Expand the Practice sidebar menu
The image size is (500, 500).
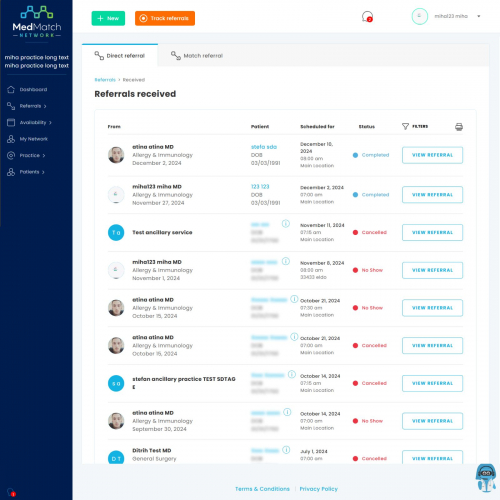(x=32, y=155)
